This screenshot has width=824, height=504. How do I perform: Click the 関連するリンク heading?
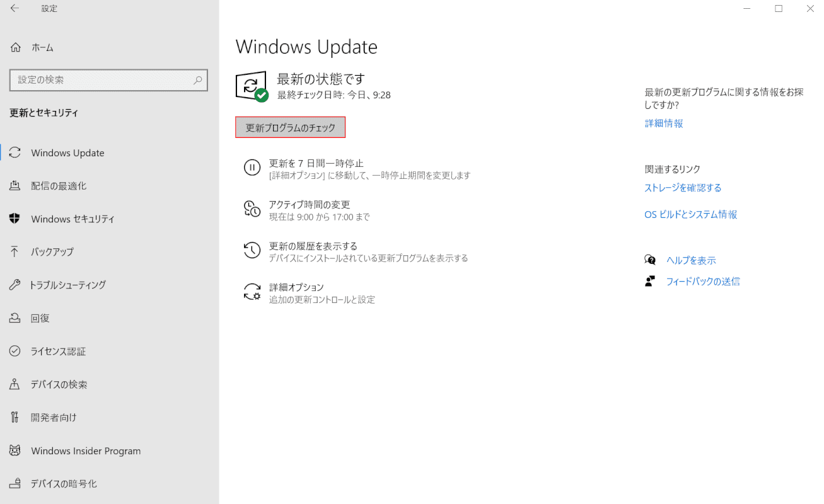[x=672, y=169]
